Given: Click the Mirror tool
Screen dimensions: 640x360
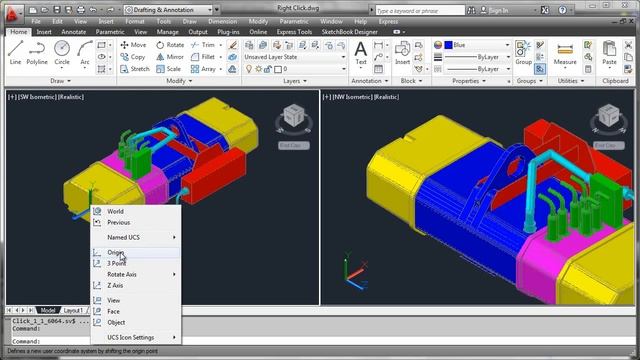Looking at the screenshot, I should click(x=170, y=57).
